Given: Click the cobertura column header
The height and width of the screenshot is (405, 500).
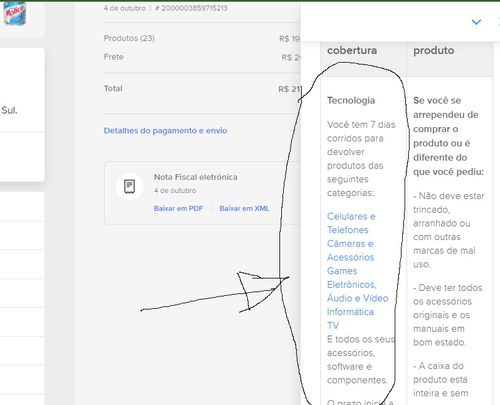Looking at the screenshot, I should coord(352,50).
